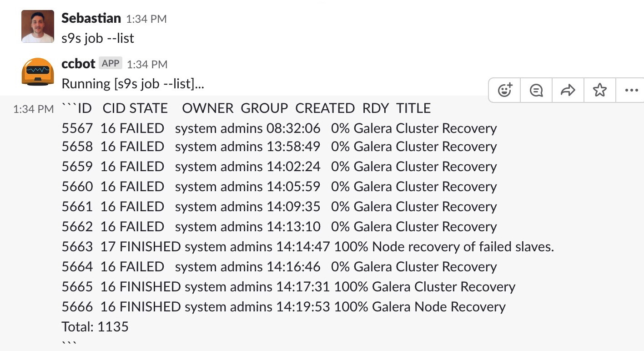Screen dimensions: 644x351
Task: Click the 'Total: 1135' line
Action: [95, 327]
